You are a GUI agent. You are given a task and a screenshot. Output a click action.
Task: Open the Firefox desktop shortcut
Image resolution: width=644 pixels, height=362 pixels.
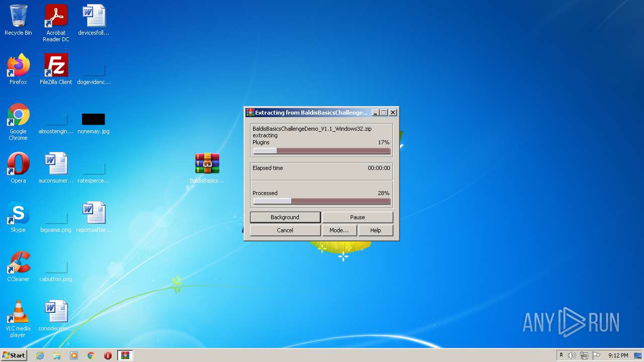[x=18, y=69]
